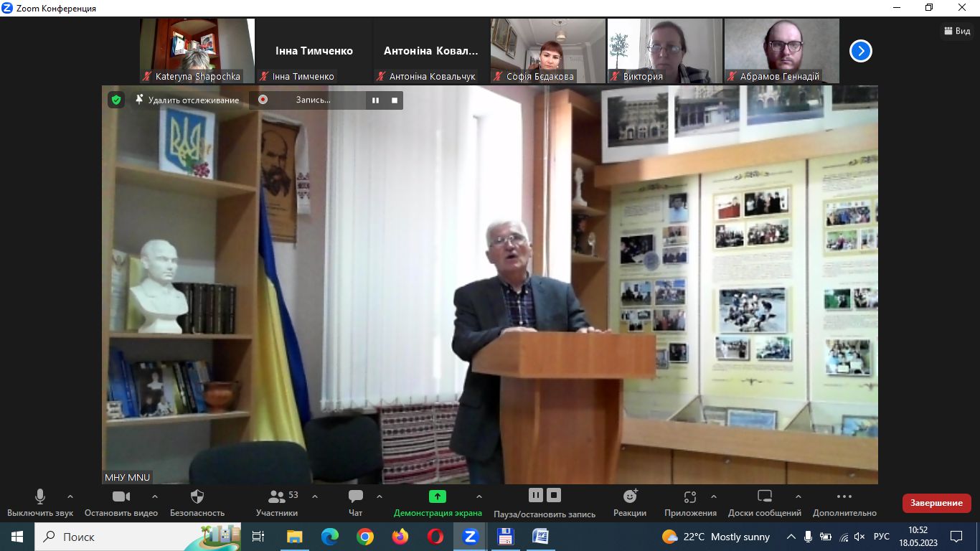Click the Share Screen green icon

pos(437,496)
